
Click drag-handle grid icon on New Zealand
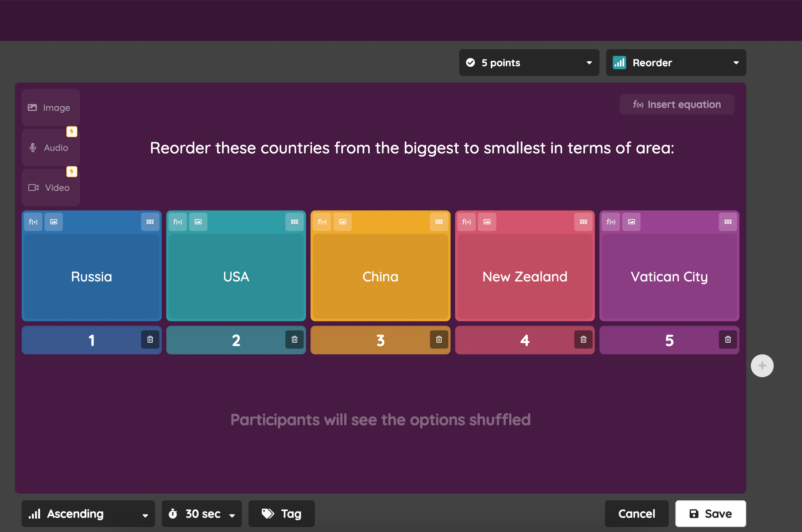point(583,222)
